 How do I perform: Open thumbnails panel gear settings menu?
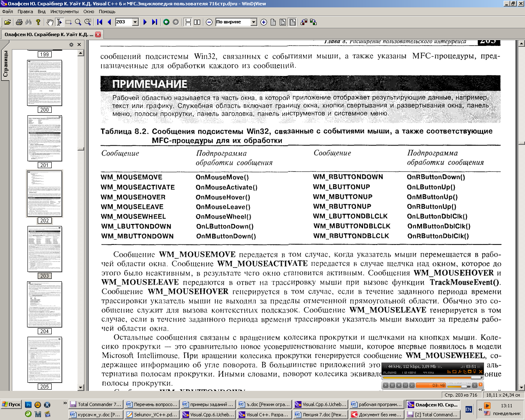tap(71, 45)
